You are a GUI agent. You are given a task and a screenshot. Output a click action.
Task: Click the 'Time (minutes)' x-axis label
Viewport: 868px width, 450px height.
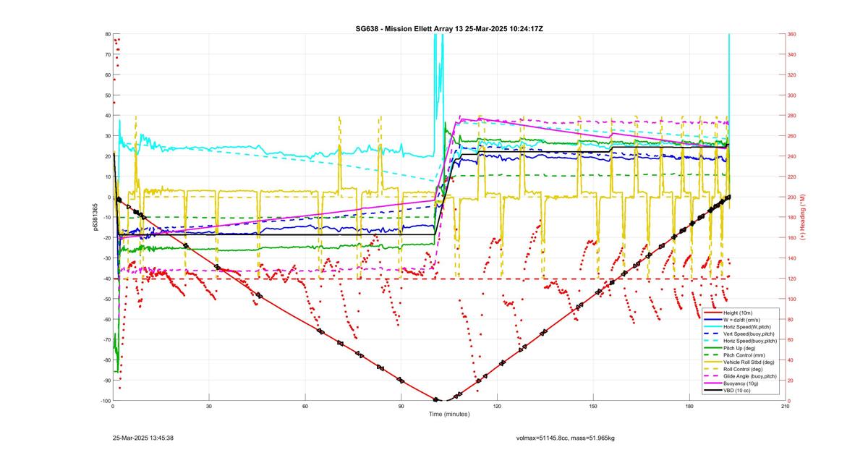(x=448, y=414)
